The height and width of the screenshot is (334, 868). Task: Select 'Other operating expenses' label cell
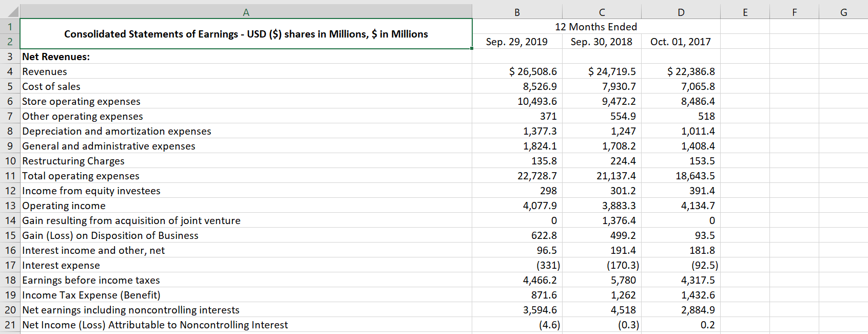coord(246,116)
